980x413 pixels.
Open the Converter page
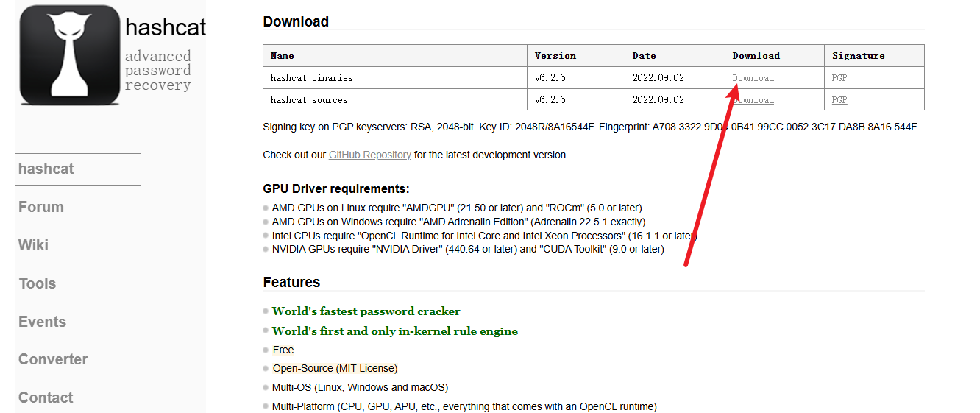click(53, 359)
